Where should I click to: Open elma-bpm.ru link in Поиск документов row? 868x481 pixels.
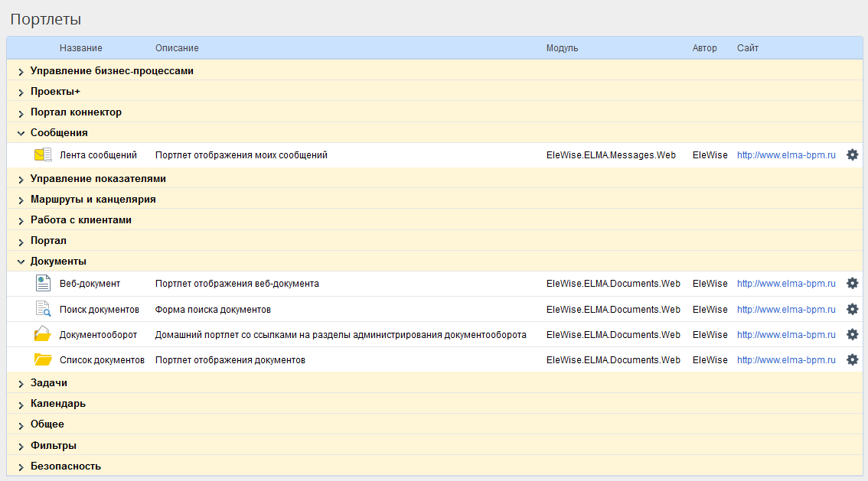[x=786, y=310]
